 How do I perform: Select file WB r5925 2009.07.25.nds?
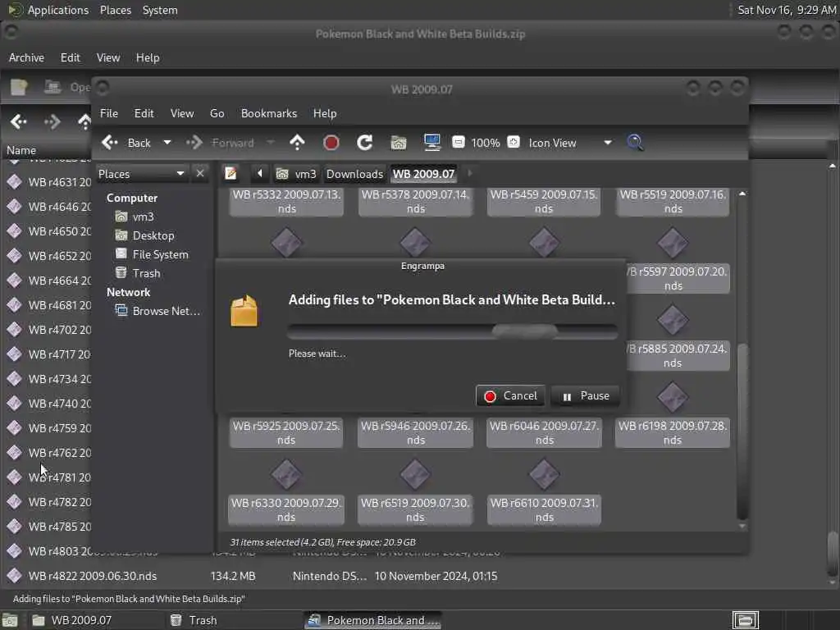(286, 433)
